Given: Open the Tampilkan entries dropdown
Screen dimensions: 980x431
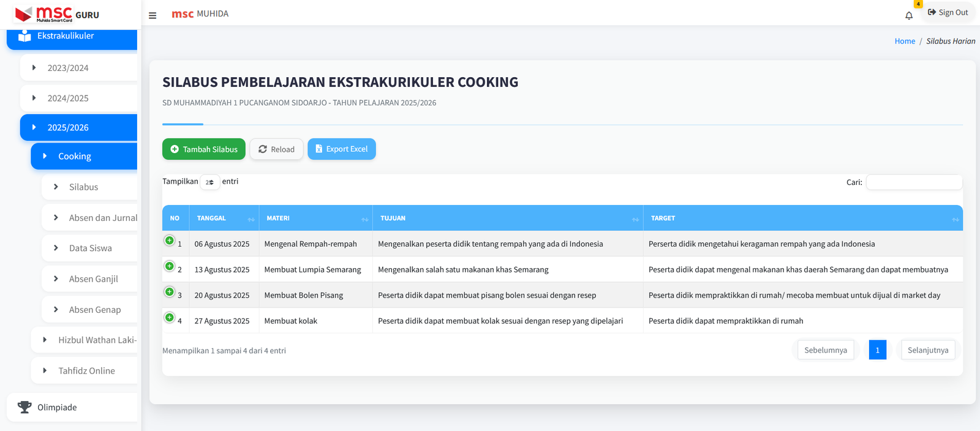Looking at the screenshot, I should coord(209,182).
